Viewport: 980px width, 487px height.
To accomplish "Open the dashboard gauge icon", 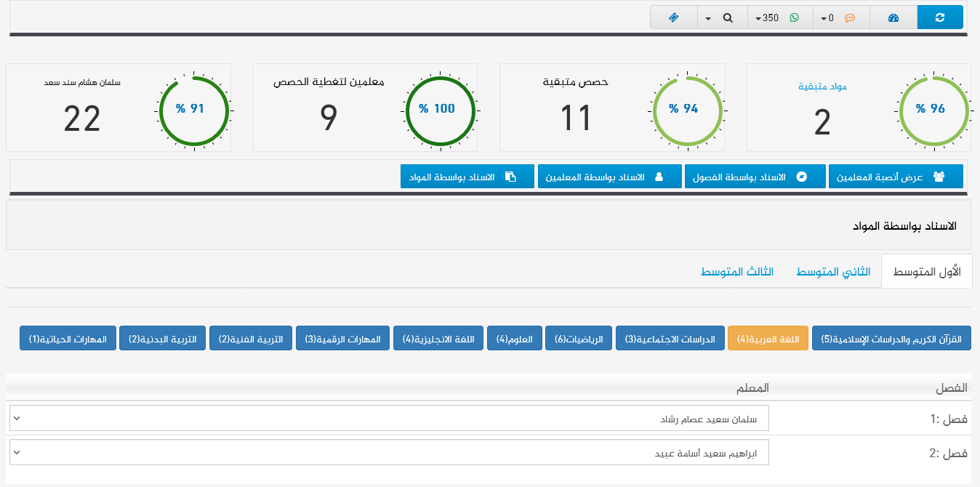I will click(893, 17).
